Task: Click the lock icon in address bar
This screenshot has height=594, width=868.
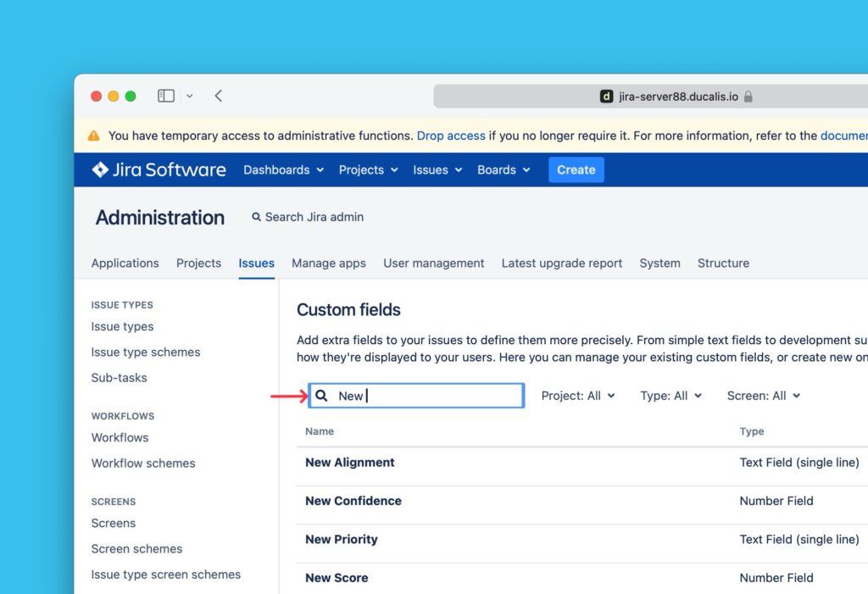Action: [x=748, y=97]
